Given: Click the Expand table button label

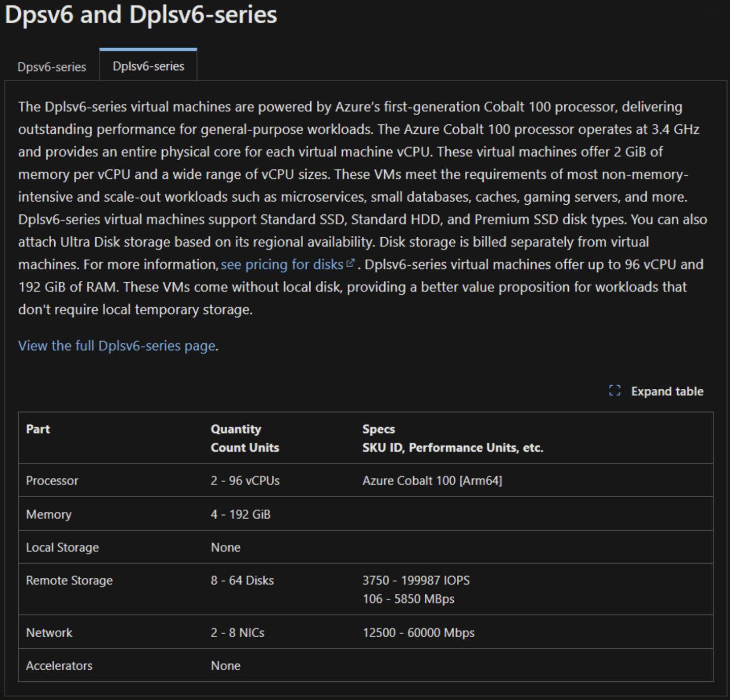Looking at the screenshot, I should [667, 391].
